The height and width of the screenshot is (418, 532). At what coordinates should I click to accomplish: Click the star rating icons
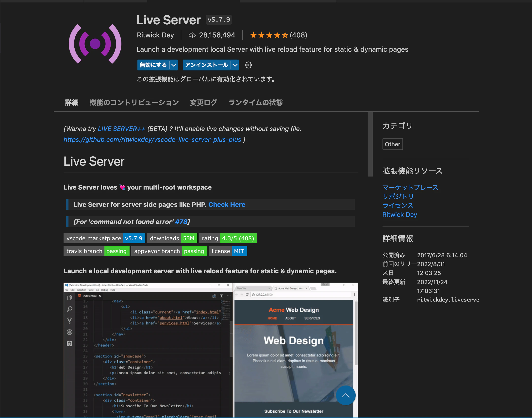pos(269,35)
